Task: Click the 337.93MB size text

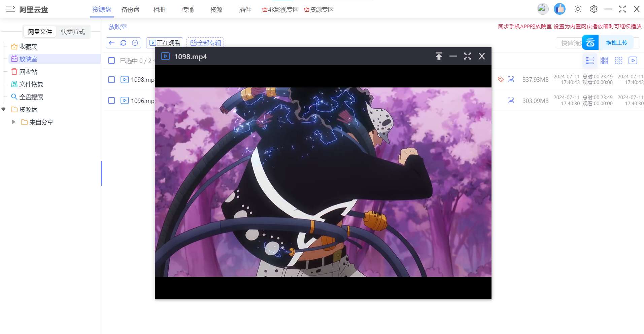Action: (535, 80)
